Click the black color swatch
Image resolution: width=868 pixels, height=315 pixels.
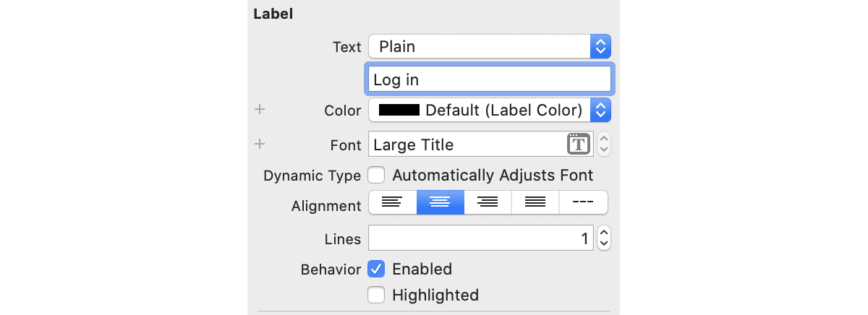[399, 111]
